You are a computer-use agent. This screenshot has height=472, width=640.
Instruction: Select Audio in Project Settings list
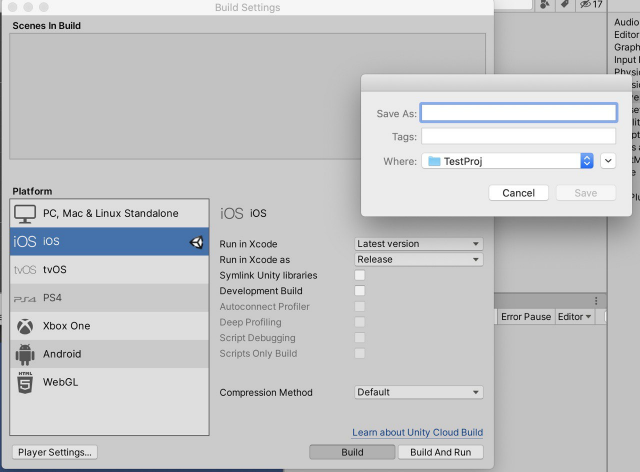pos(626,22)
